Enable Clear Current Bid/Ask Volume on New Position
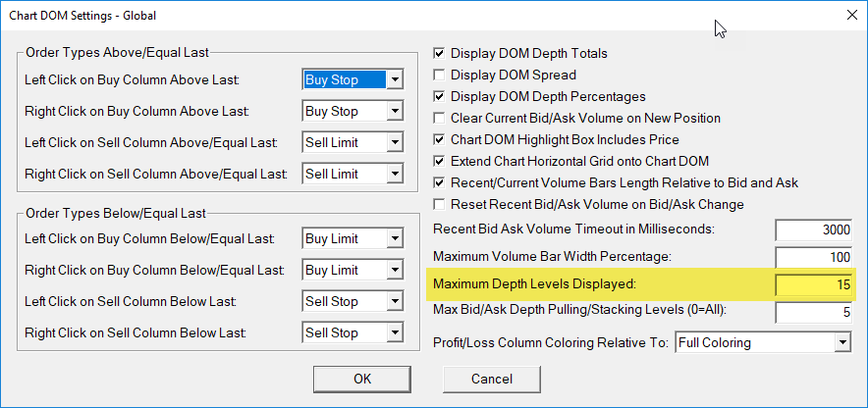This screenshot has height=408, width=868. (439, 118)
